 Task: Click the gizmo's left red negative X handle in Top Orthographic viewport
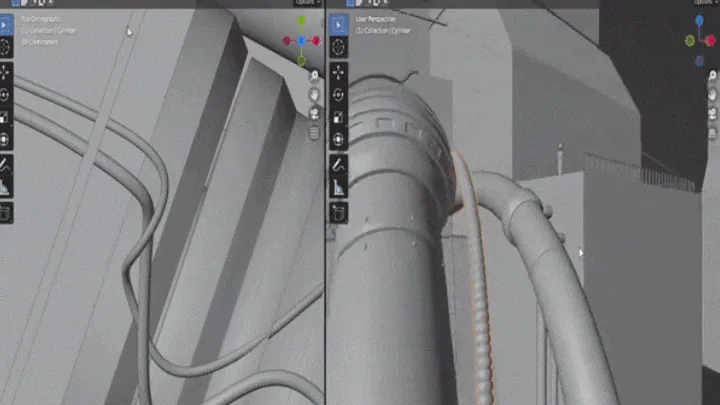point(287,41)
